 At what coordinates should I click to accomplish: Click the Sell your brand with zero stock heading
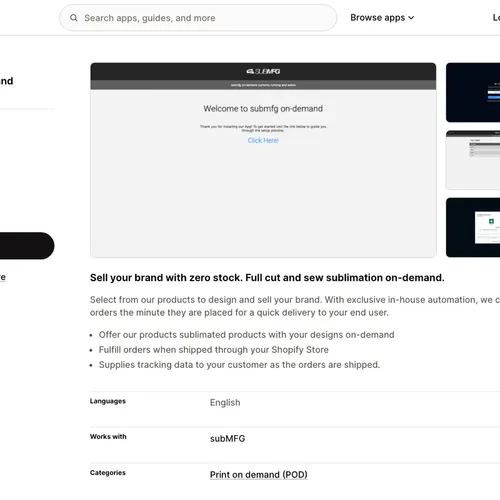click(x=267, y=278)
